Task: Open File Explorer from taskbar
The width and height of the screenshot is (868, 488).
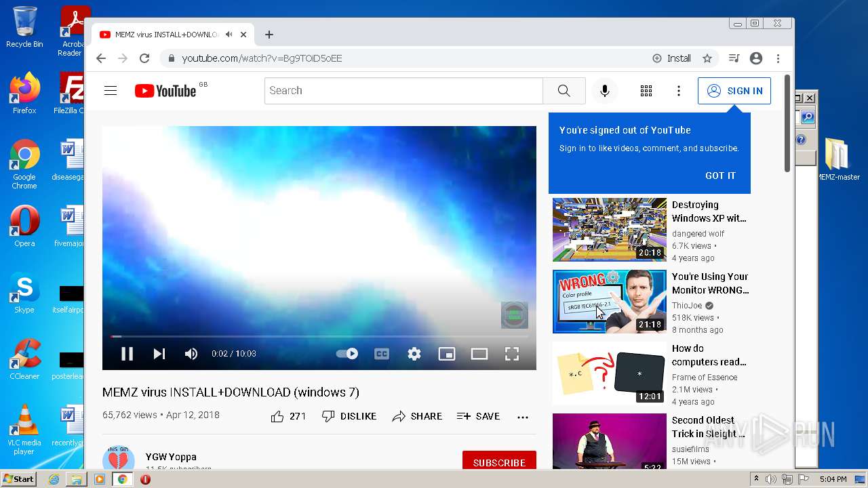Action: tap(77, 479)
